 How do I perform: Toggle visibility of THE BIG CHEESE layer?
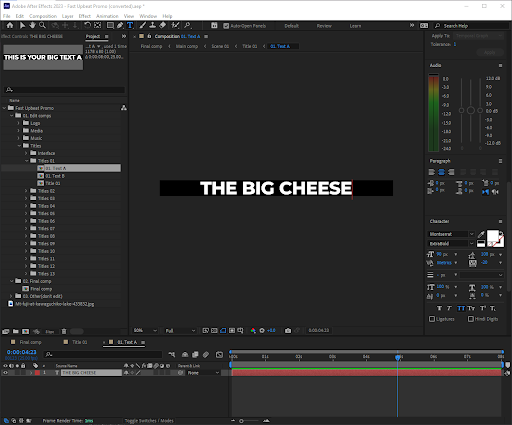point(5,373)
